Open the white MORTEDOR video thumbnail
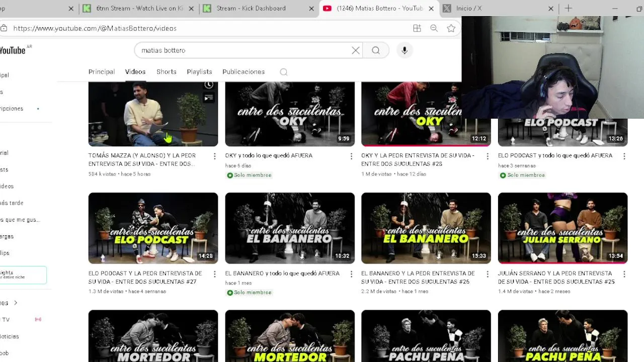The width and height of the screenshot is (644, 362). (x=153, y=336)
